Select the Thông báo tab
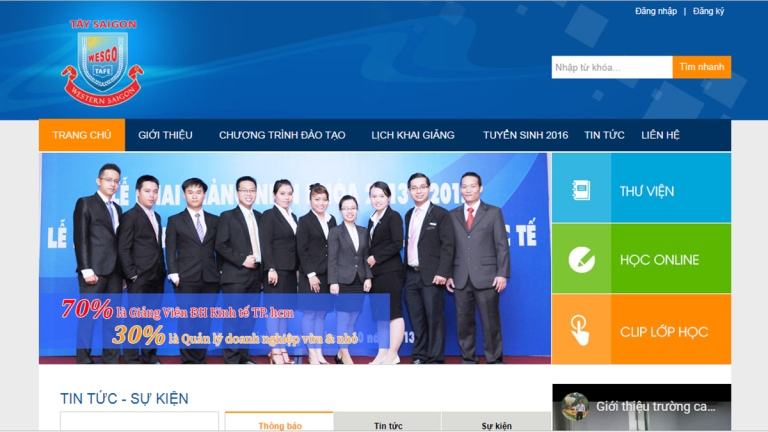Viewport: 768px width, 432px height. point(279,422)
